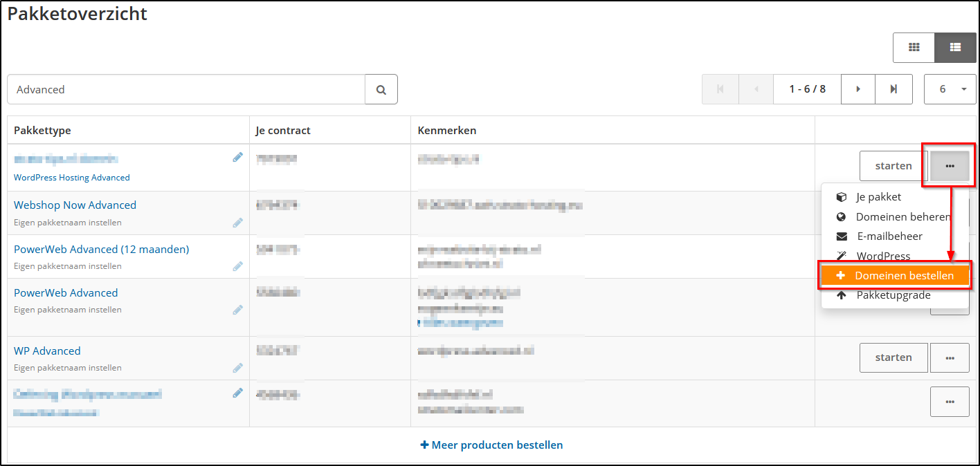Click the search magnifier button
The height and width of the screenshot is (466, 980).
pyautogui.click(x=381, y=90)
